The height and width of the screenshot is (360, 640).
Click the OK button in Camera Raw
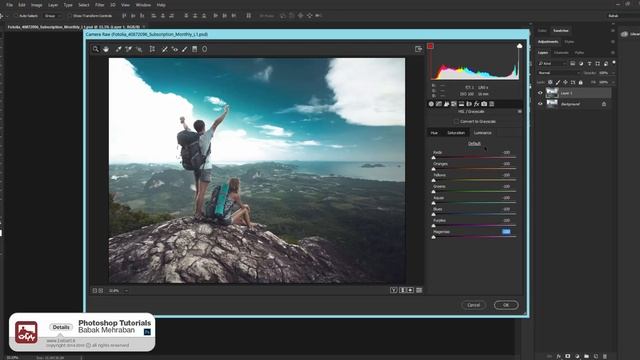pyautogui.click(x=506, y=305)
